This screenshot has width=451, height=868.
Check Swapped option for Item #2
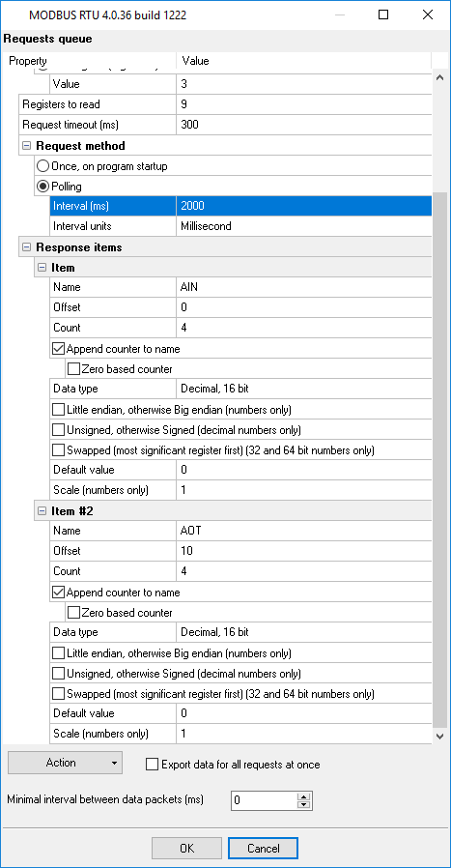[x=58, y=693]
